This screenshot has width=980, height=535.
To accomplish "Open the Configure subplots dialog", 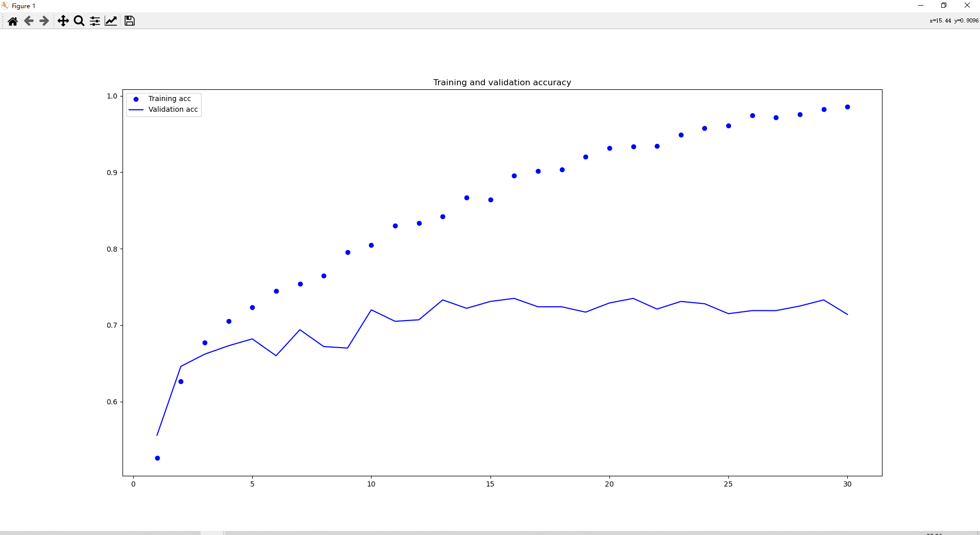I will coord(95,21).
